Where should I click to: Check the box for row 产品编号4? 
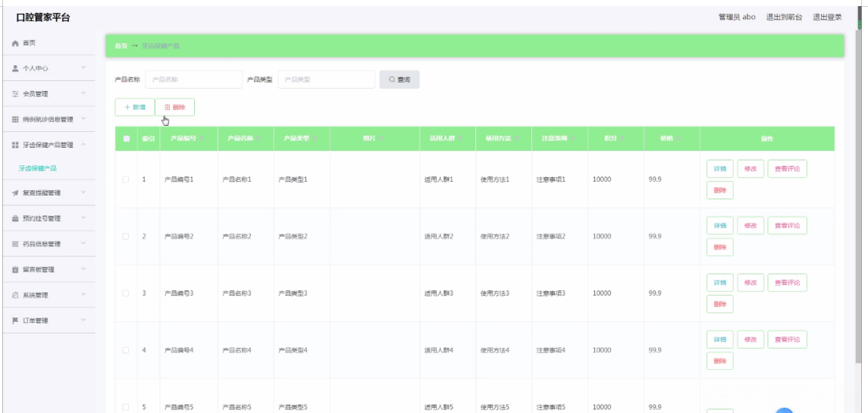[x=126, y=350]
